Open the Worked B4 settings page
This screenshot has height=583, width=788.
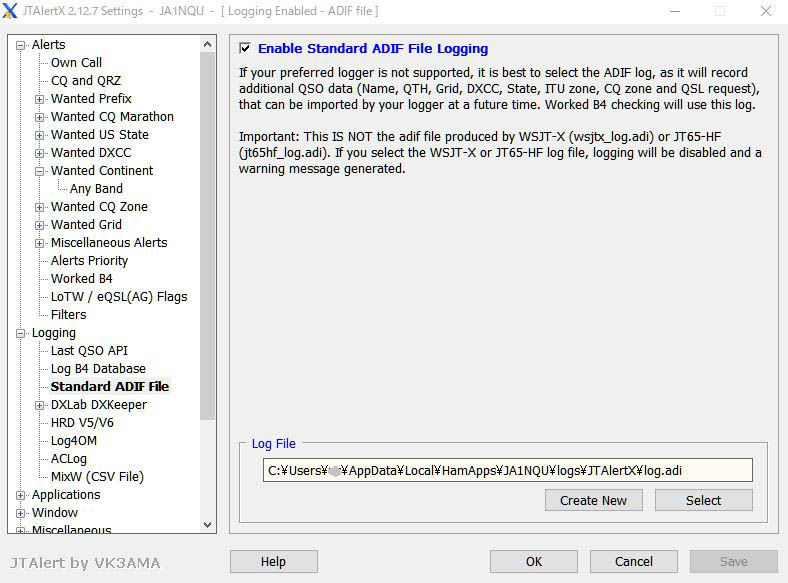coord(81,279)
